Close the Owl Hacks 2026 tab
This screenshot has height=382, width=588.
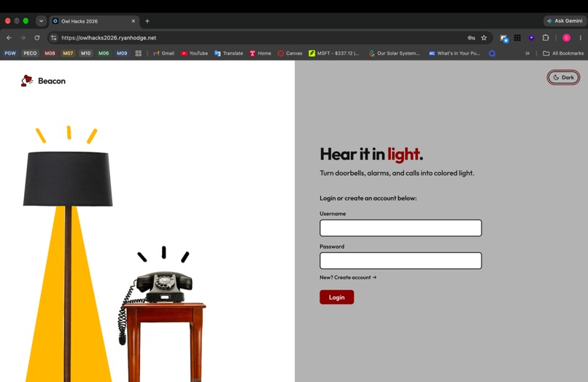(133, 21)
